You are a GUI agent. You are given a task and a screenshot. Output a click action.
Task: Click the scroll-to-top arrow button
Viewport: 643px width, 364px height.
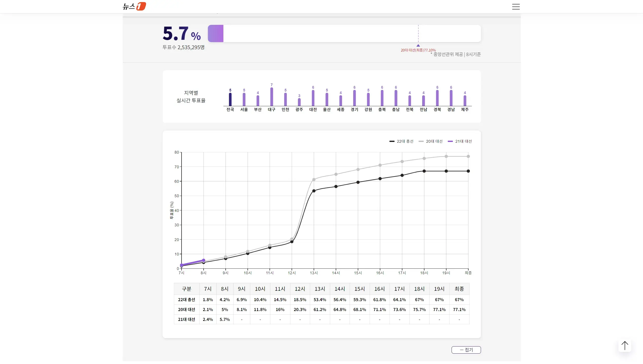point(624,345)
